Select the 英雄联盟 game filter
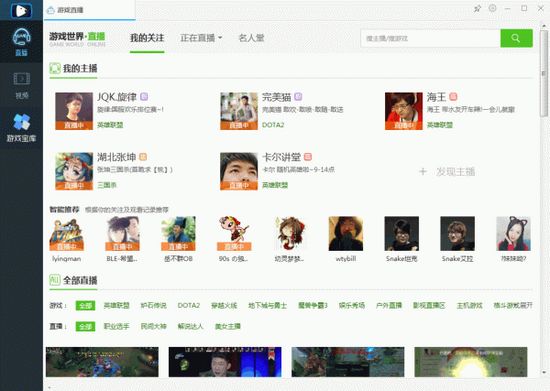550x391 pixels. (x=116, y=305)
